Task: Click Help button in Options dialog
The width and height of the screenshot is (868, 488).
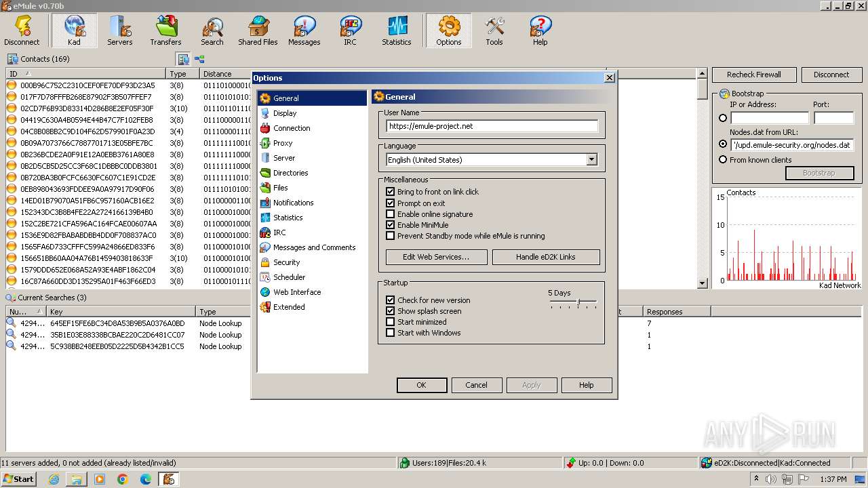Action: tap(587, 385)
